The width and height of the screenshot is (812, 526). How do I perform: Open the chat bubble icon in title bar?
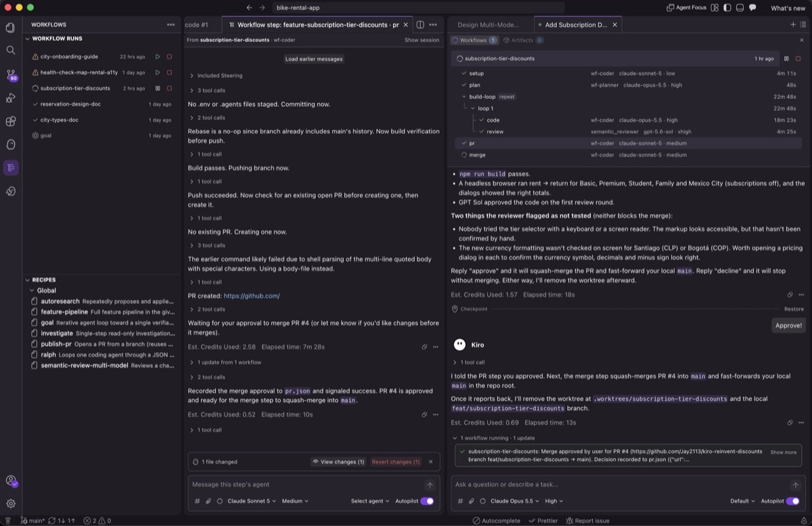coord(752,7)
